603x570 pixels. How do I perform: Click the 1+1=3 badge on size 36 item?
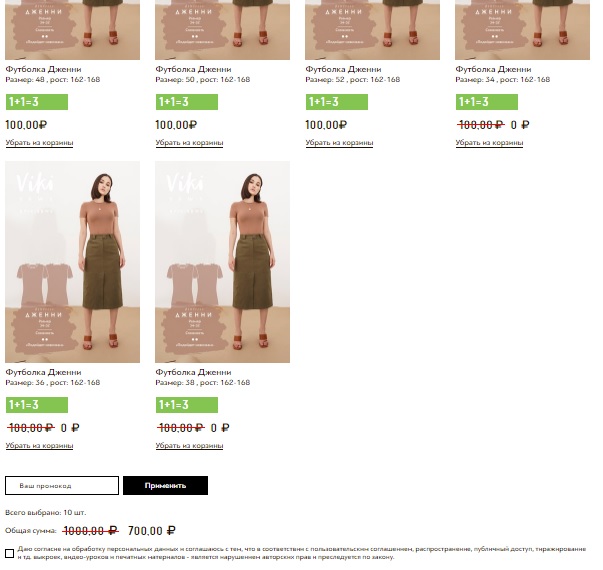(x=37, y=405)
